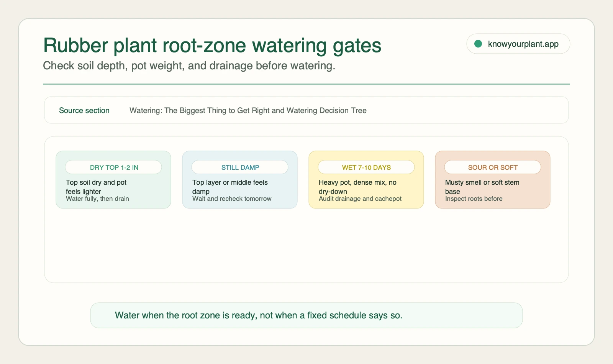Click 'Top soil dry and pot feels lighter' text

(96, 187)
